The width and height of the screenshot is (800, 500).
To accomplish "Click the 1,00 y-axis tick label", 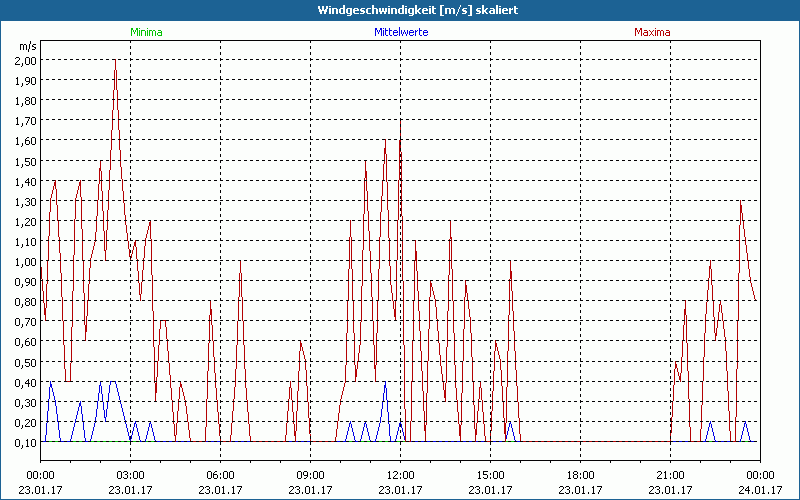I will click(26, 262).
